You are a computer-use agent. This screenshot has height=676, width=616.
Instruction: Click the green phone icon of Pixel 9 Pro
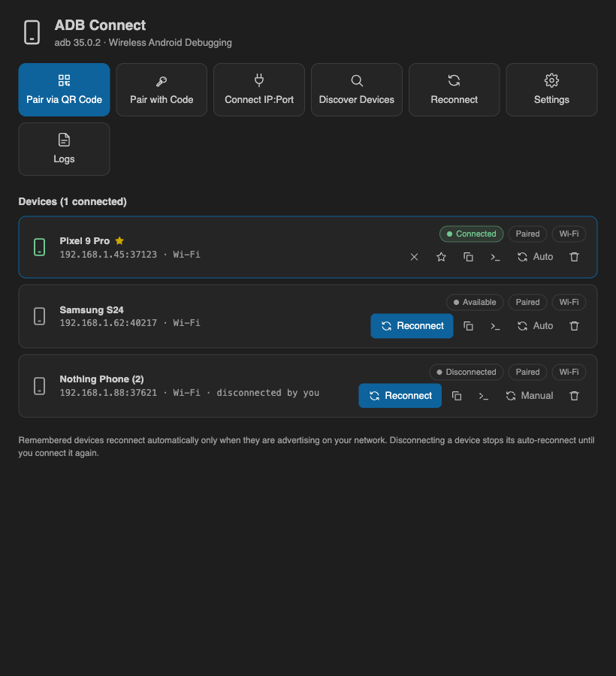point(40,247)
